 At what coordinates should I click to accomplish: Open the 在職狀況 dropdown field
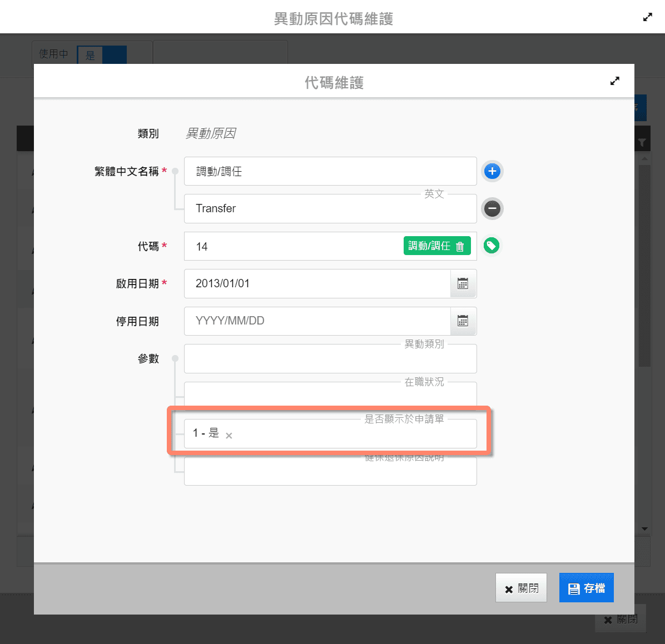pyautogui.click(x=330, y=396)
